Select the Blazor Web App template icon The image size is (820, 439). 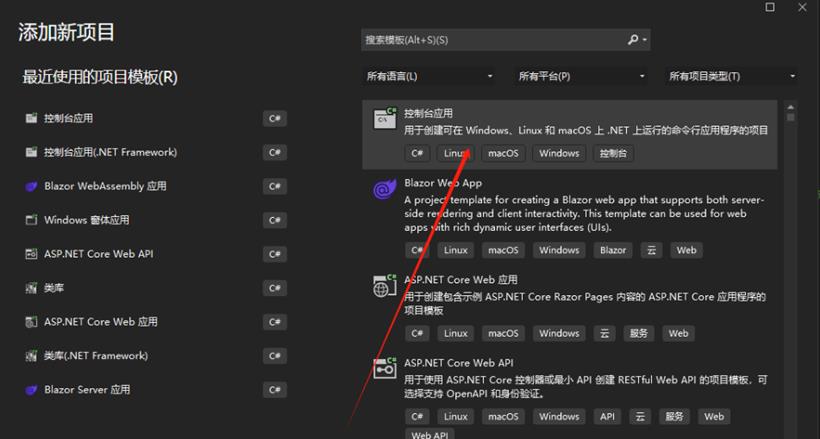(384, 189)
